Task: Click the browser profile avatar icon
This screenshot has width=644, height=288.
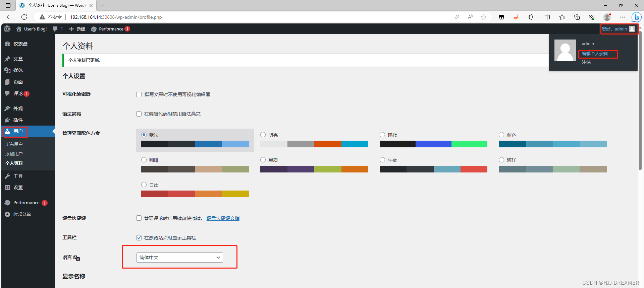Action: (607, 17)
